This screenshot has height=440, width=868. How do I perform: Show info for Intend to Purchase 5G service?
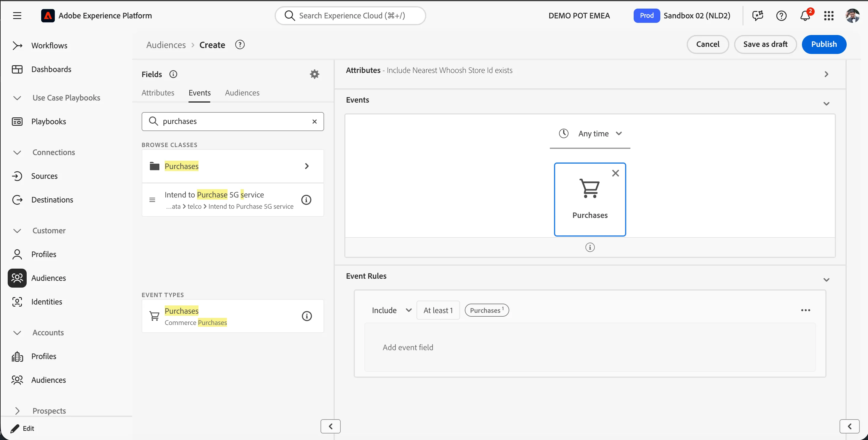coord(306,200)
